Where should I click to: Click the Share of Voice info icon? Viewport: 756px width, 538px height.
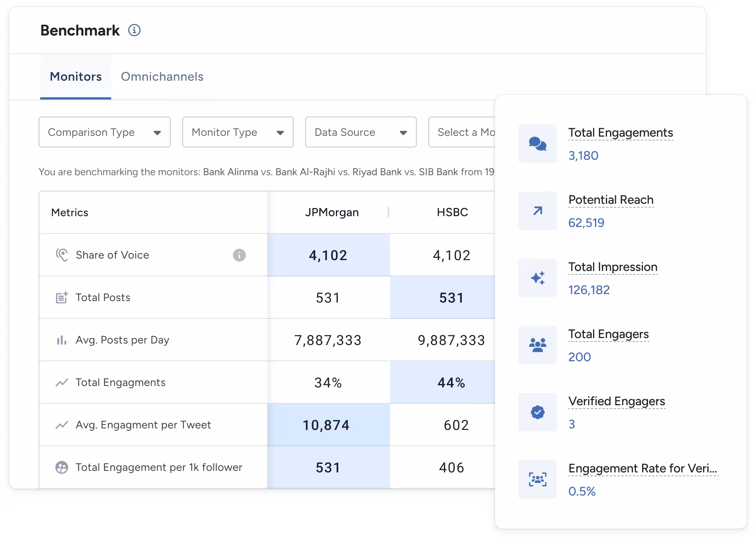[x=239, y=255]
